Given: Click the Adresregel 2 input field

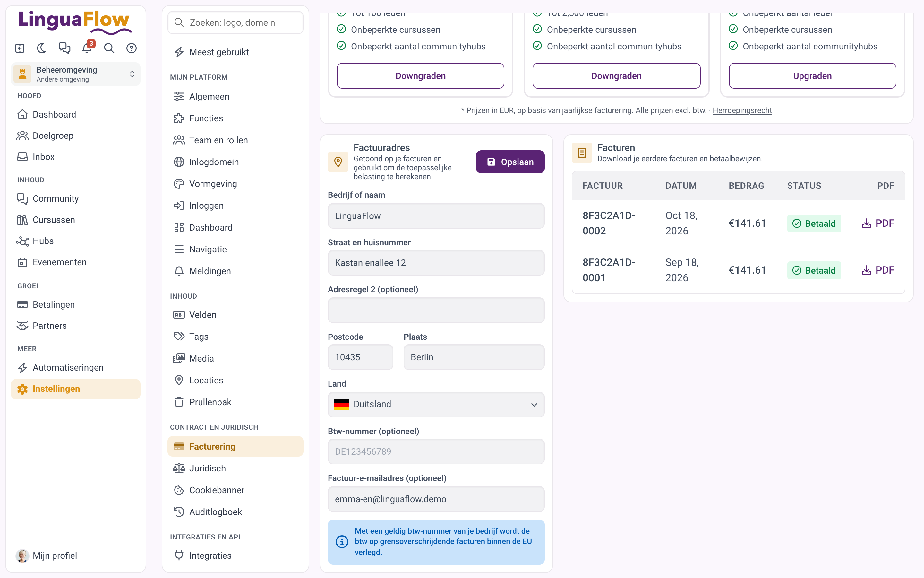Looking at the screenshot, I should click(x=436, y=311).
